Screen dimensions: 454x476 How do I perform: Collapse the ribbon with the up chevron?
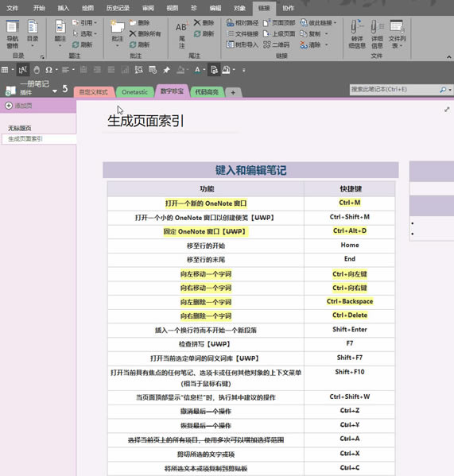[x=449, y=56]
